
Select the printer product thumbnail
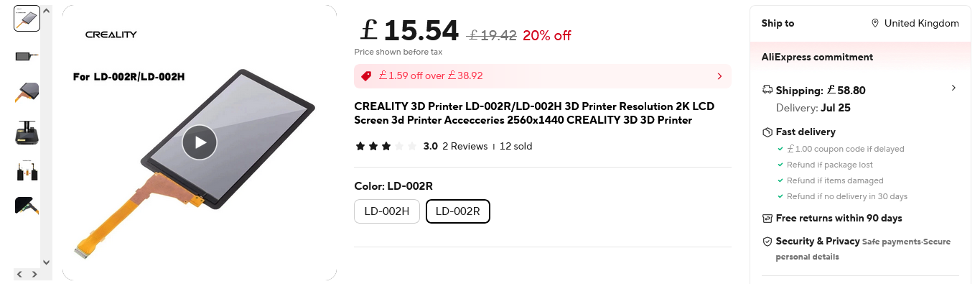[27, 132]
